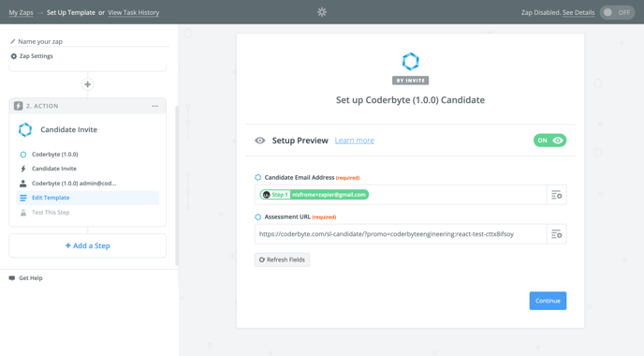Go to My Zaps
Screen dimensions: 644x356
click(21, 12)
